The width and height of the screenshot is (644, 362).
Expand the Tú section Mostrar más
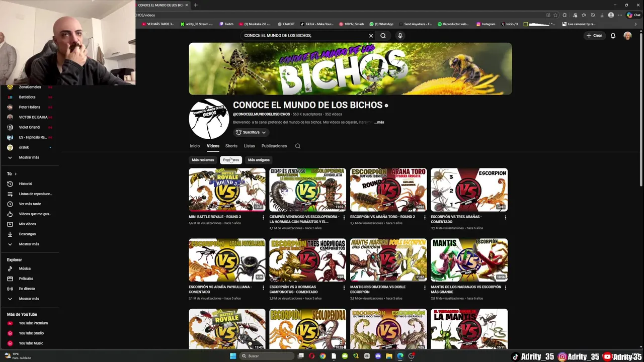coord(29,244)
